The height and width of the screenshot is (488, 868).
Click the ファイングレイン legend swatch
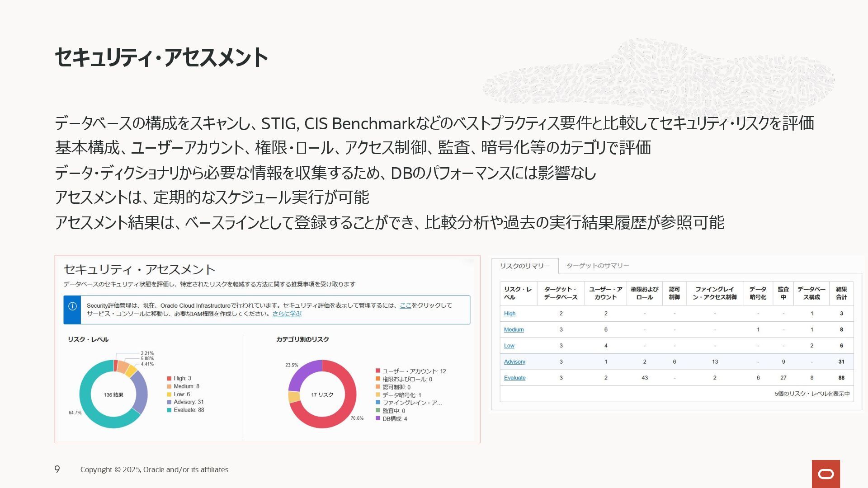378,402
